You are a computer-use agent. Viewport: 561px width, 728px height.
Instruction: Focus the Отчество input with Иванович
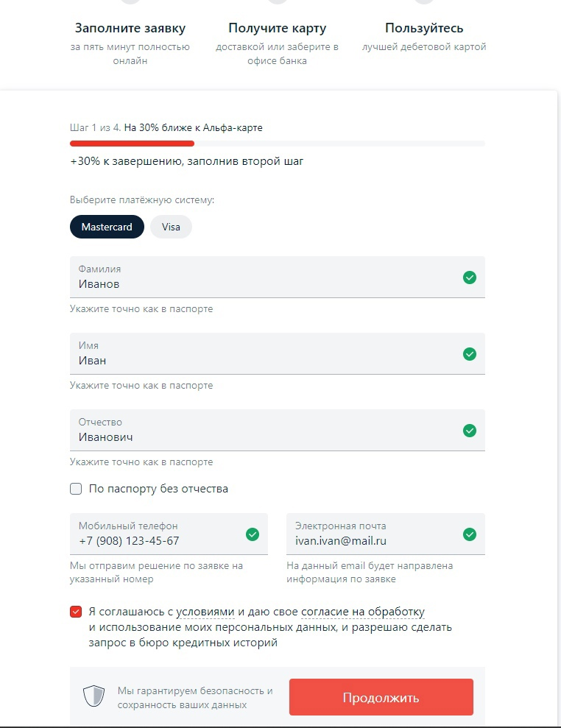(x=278, y=431)
